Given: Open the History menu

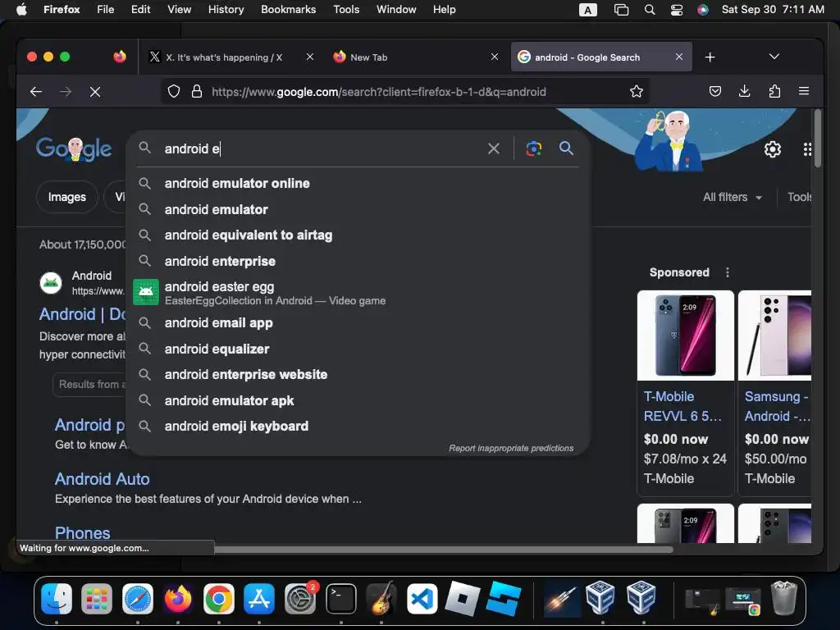Looking at the screenshot, I should point(226,10).
